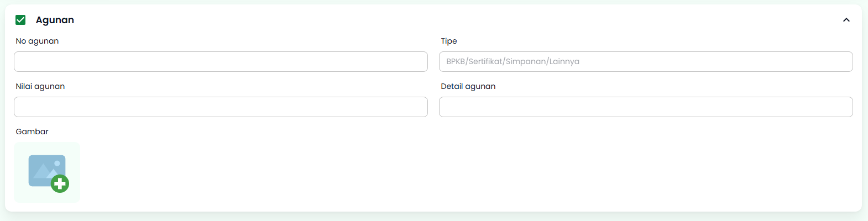The image size is (868, 221).
Task: Focus the BPKB/Sertifikat/Simpanan/Lainnya placeholder field
Action: click(x=645, y=61)
